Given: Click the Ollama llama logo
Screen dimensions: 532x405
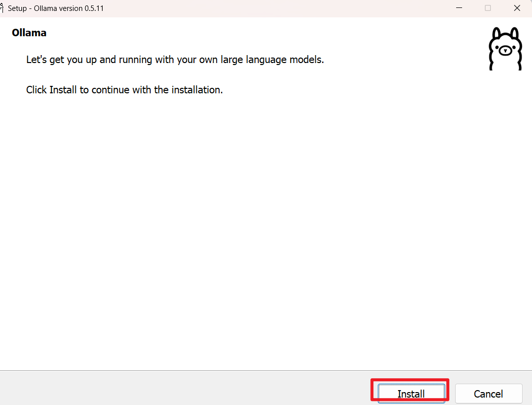Looking at the screenshot, I should point(505,49).
